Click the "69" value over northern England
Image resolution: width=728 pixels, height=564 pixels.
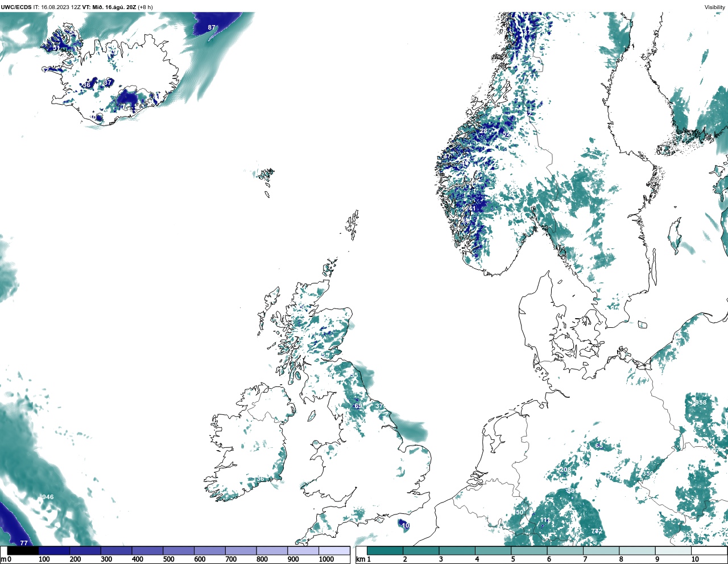(x=358, y=406)
